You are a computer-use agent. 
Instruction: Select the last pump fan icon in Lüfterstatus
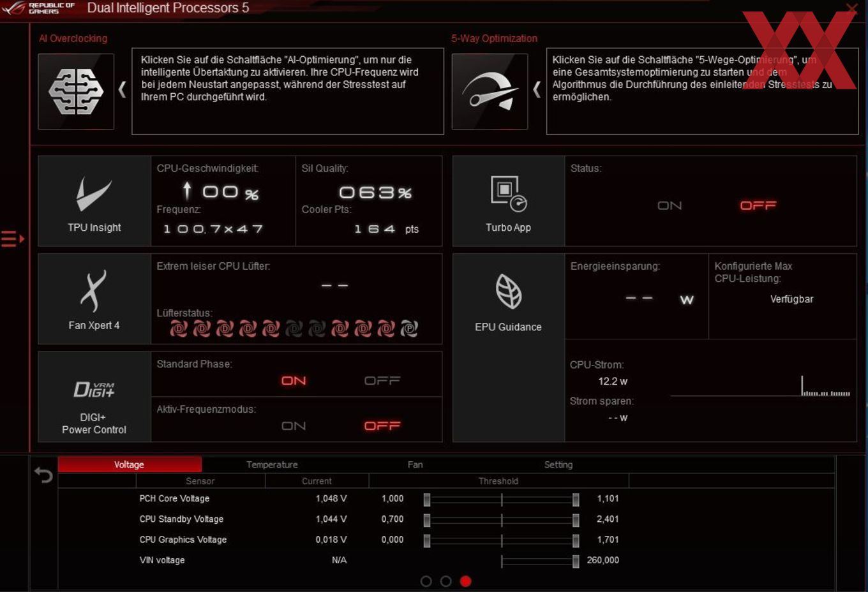click(x=409, y=329)
